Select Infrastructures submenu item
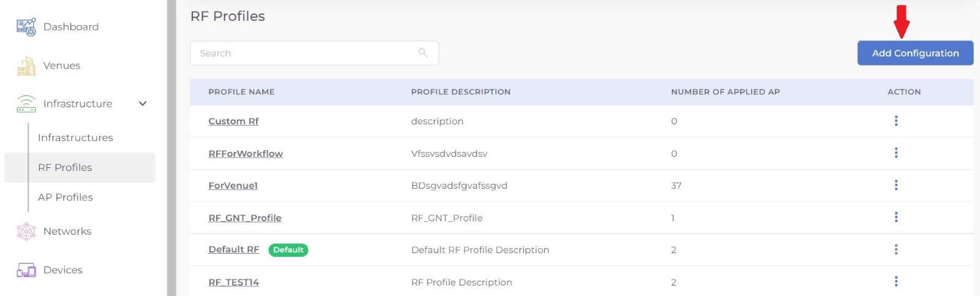 pyautogui.click(x=75, y=138)
